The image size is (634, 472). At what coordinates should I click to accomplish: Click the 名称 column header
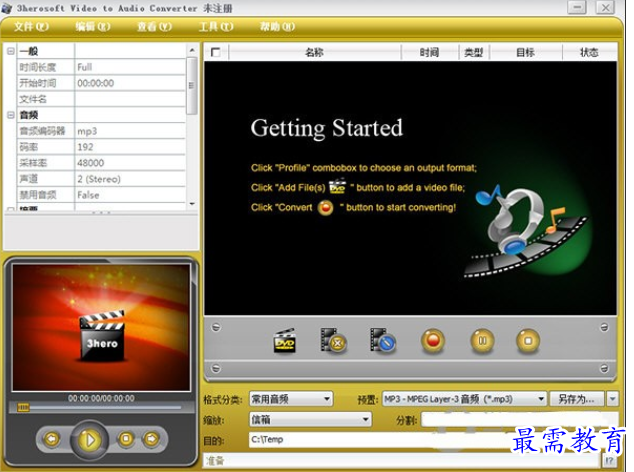[x=315, y=52]
